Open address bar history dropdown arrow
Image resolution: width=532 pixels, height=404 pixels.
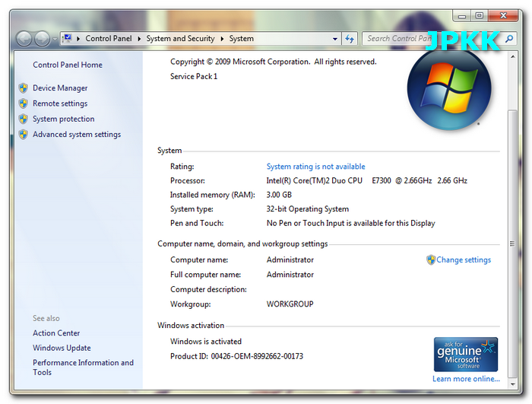point(335,39)
